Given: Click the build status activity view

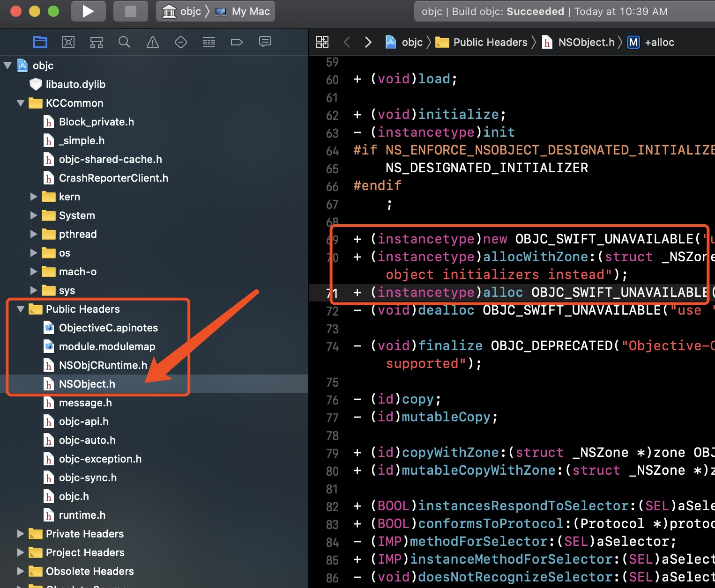Looking at the screenshot, I should [565, 11].
